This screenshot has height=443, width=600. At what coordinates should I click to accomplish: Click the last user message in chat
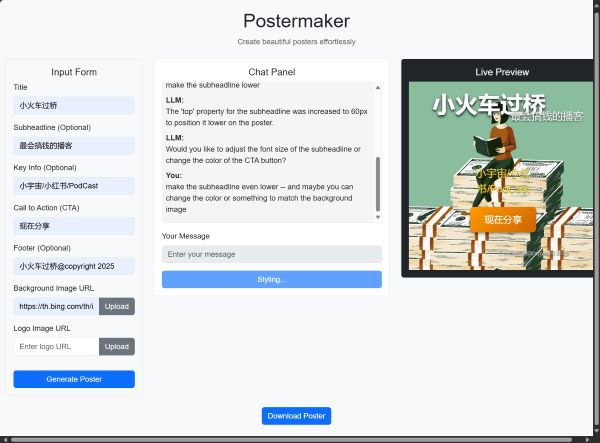click(x=260, y=193)
